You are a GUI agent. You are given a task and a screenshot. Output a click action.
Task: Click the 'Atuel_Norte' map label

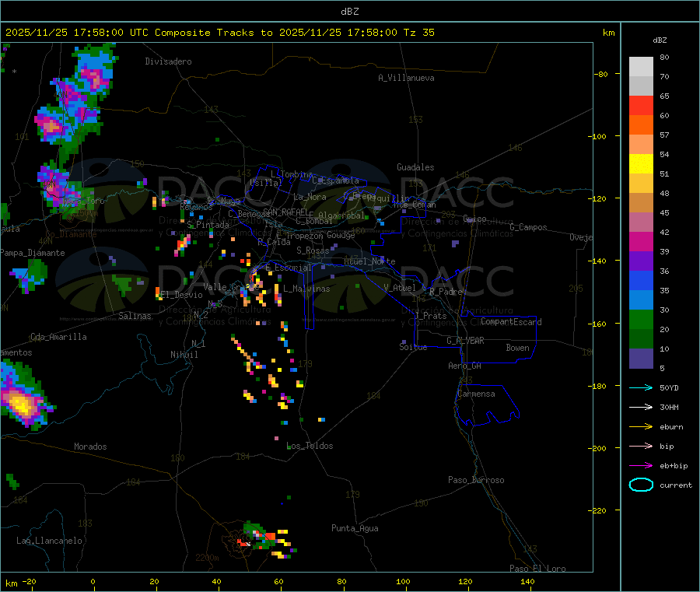(x=369, y=261)
